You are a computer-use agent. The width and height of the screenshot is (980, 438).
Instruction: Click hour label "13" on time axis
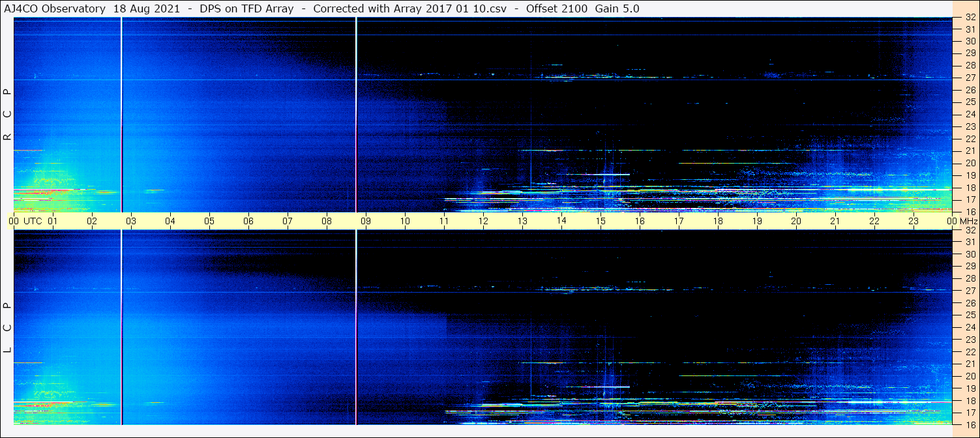[522, 221]
